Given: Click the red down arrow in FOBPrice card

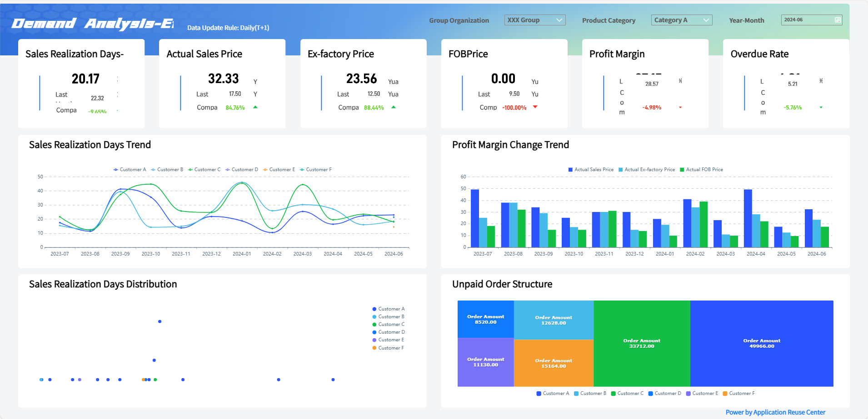Looking at the screenshot, I should pyautogui.click(x=535, y=107).
